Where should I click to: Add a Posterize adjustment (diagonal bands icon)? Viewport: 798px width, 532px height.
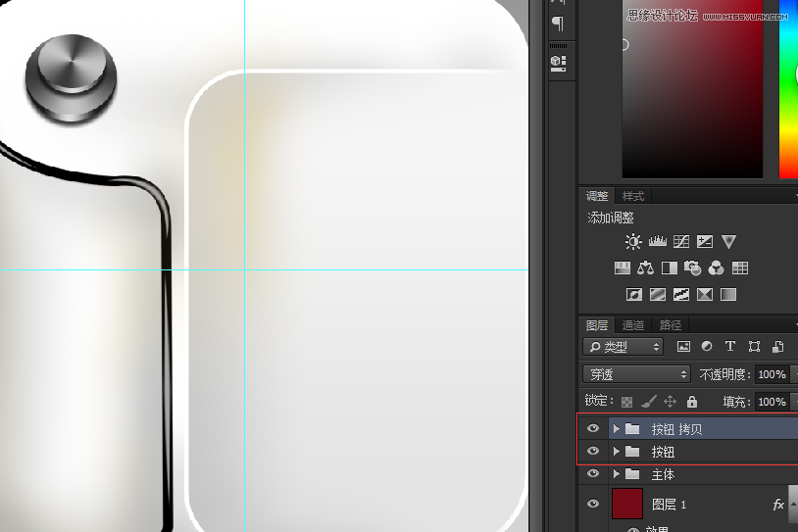(658, 295)
